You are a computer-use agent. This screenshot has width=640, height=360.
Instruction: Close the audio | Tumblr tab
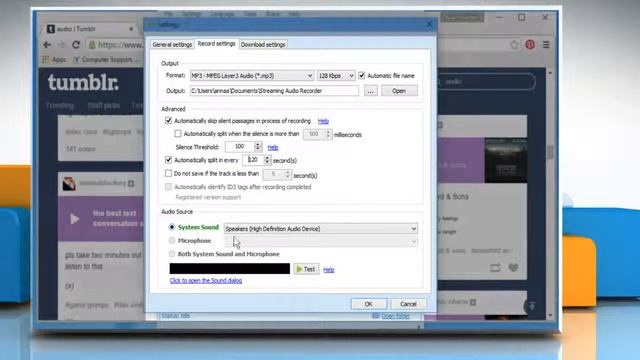(131, 29)
